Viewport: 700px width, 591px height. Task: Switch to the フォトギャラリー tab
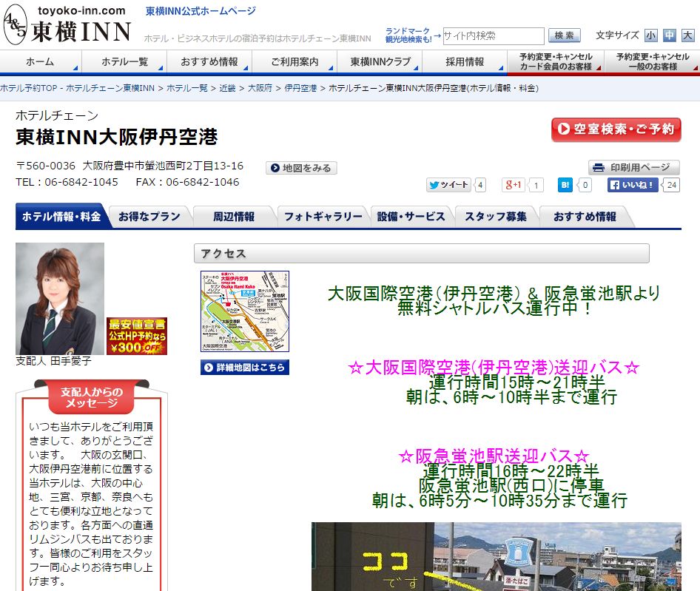[x=323, y=217]
